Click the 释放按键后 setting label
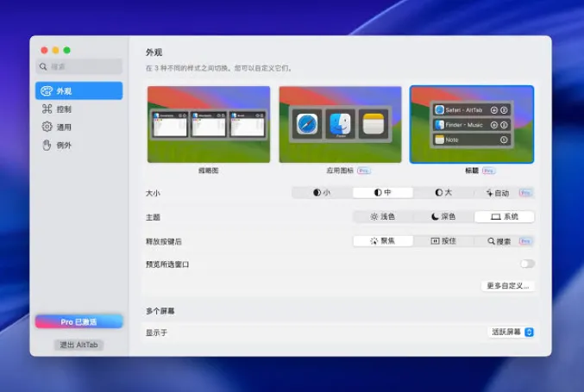 164,241
